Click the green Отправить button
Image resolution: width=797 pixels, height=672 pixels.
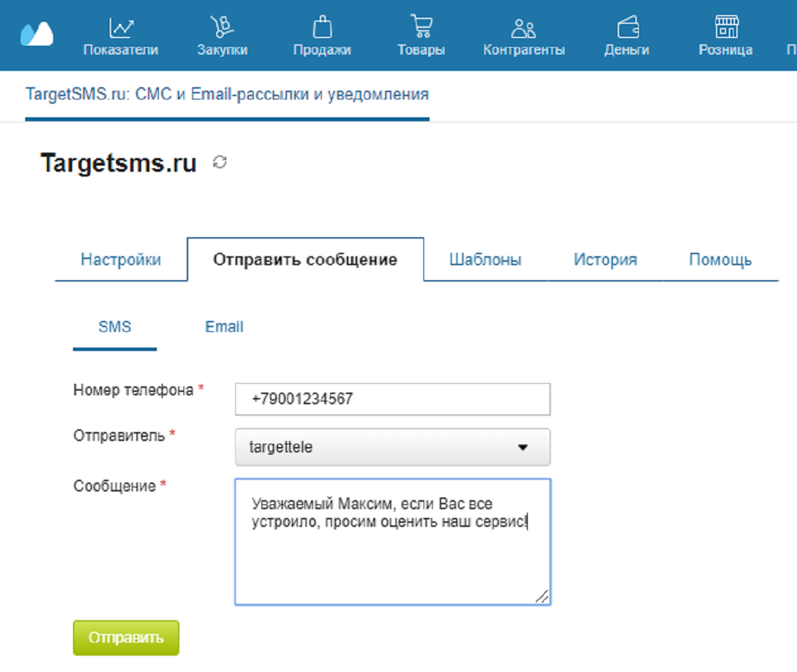[x=126, y=638]
